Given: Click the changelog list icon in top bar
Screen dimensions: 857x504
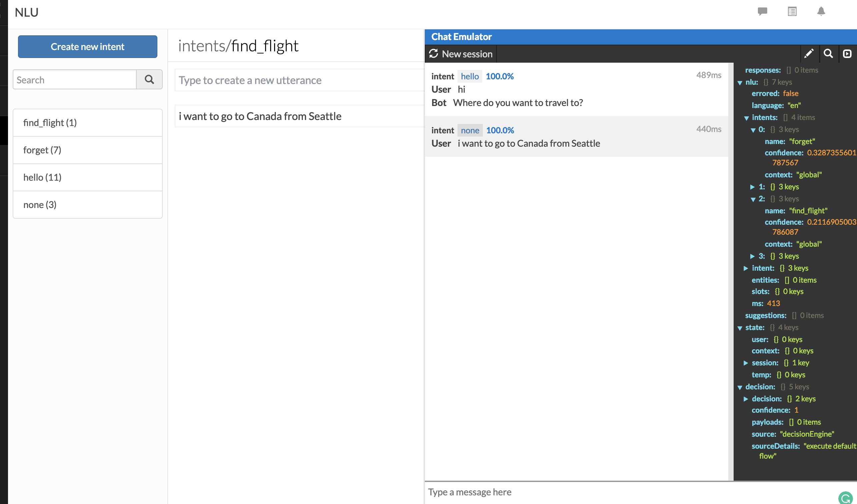Looking at the screenshot, I should (x=792, y=12).
